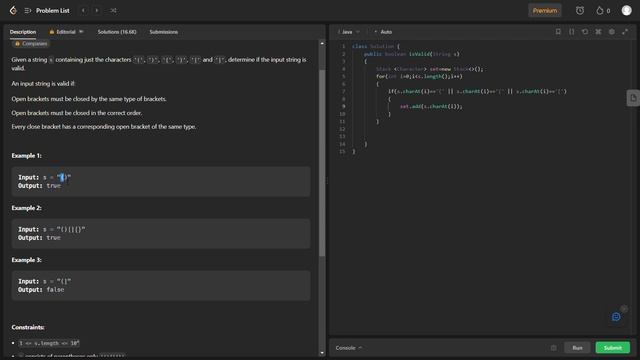Open the Java language dropdown
Viewport: 640px width, 360px height.
point(348,32)
